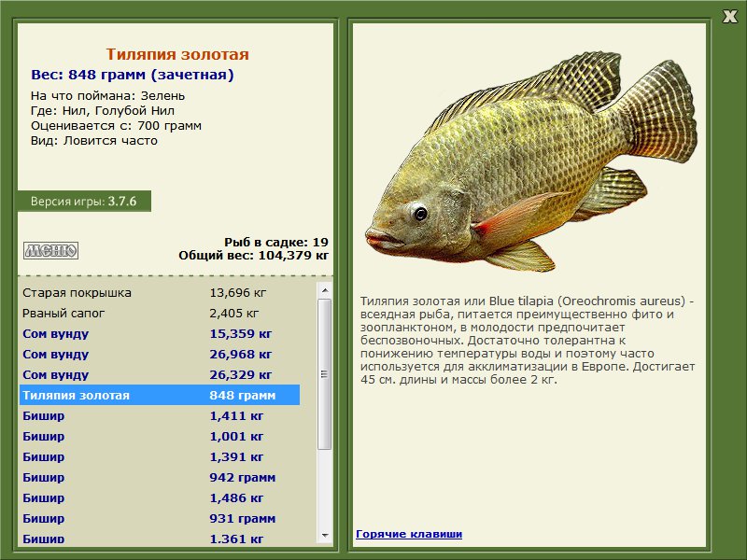
Task: Click the На что поймана: Зелень line
Action: pyautogui.click(x=107, y=96)
